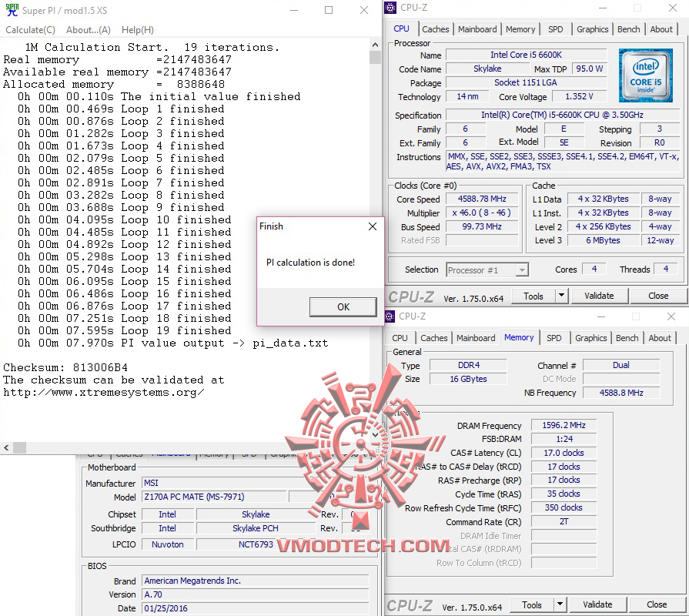Screen dimensions: 689x616
Task: Select Bench tab in lower CPU-Z window
Action: point(627,338)
